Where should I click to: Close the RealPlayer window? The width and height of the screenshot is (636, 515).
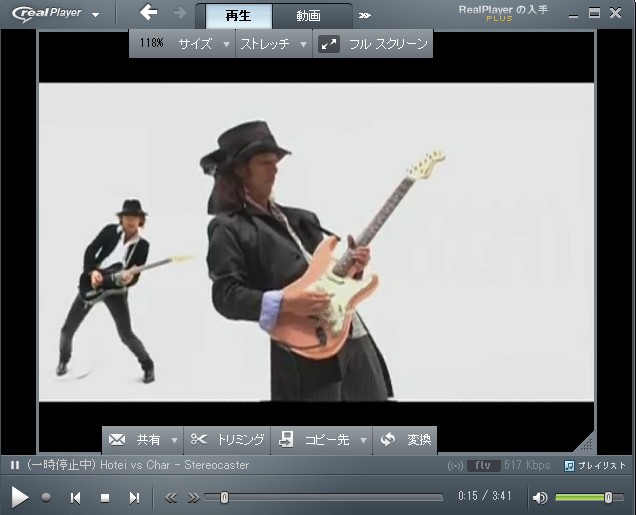click(615, 13)
